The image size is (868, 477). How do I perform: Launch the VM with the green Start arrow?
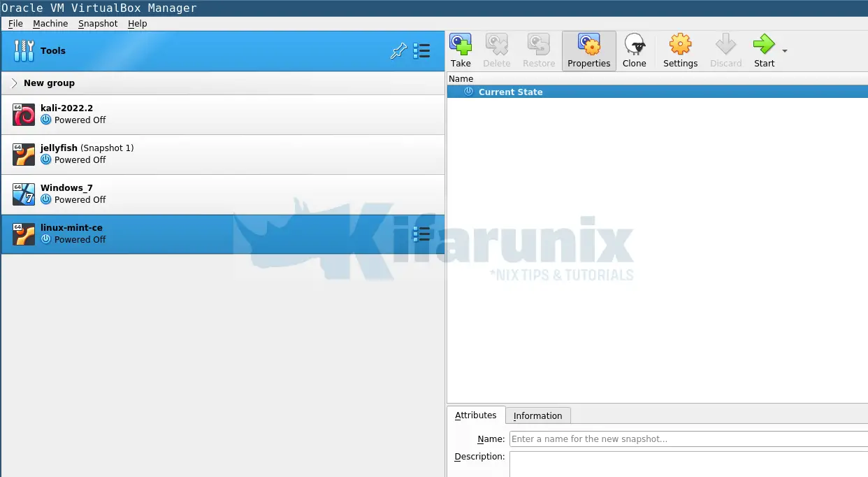tap(763, 49)
